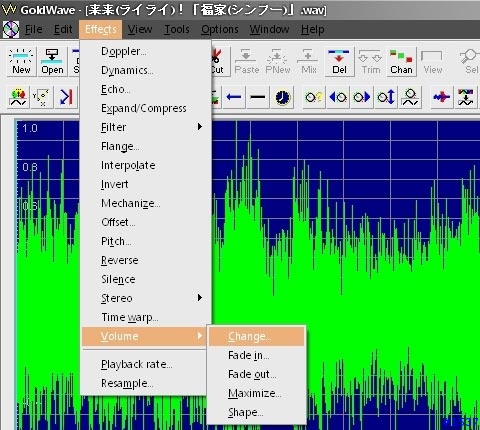Click the Cut scissors toolbar button
This screenshot has width=480, height=430.
[x=220, y=62]
